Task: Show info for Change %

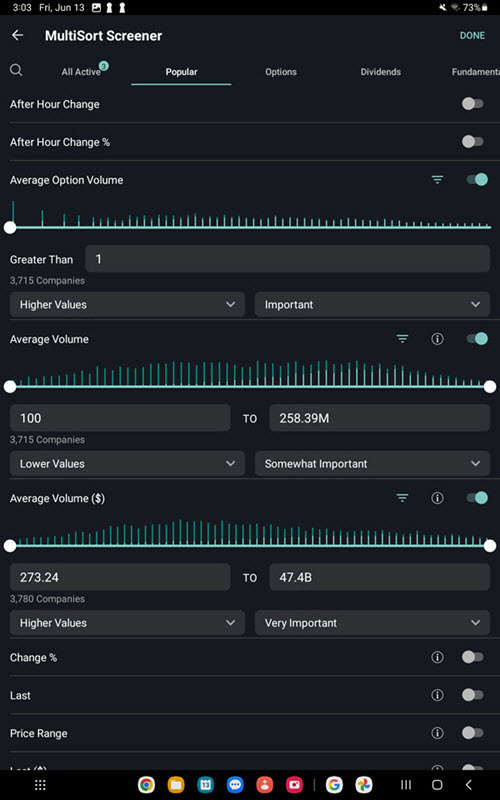Action: click(437, 657)
